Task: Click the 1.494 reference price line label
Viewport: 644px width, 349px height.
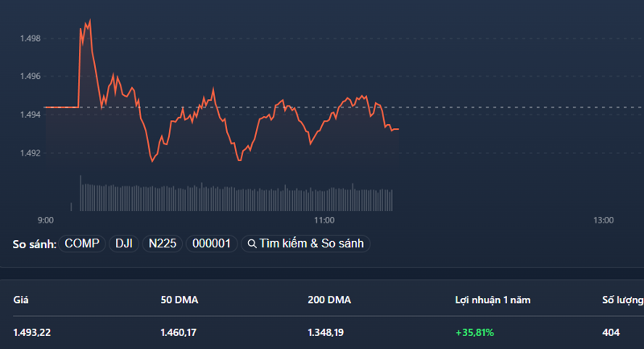Action: (x=31, y=114)
